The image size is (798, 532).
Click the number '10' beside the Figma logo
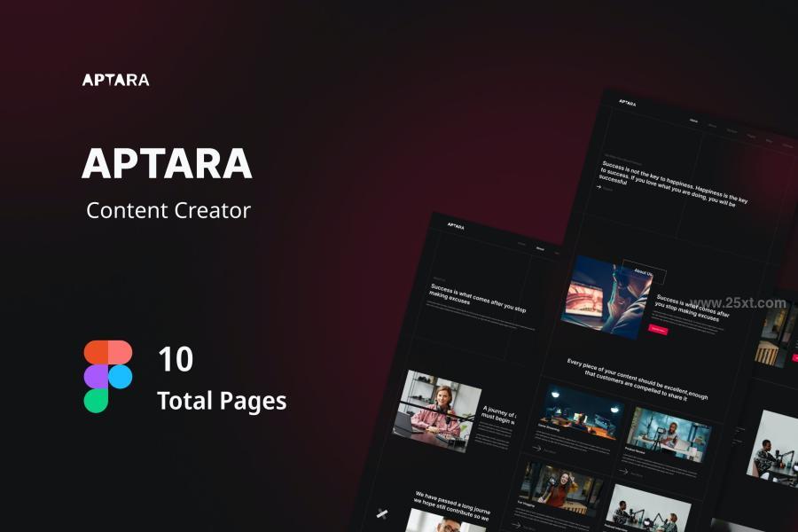coord(176,359)
